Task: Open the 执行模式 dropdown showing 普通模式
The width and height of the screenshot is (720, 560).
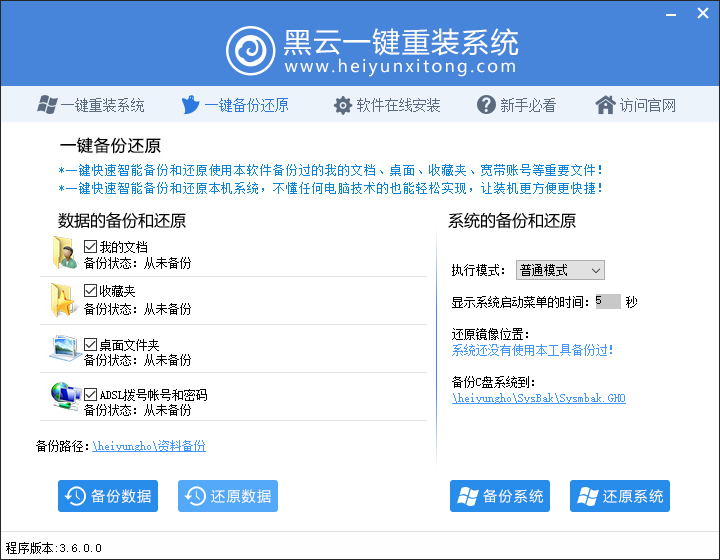Action: pos(560,270)
